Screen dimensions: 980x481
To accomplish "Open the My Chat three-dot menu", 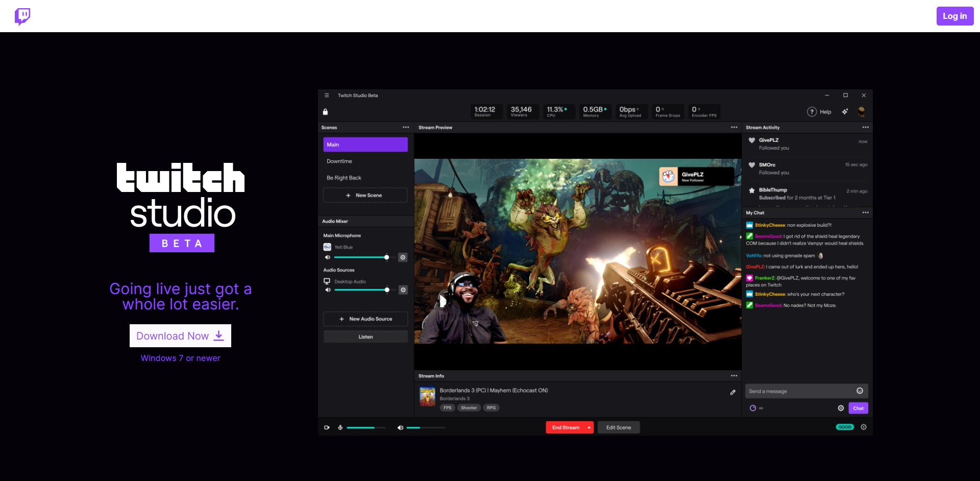I will (865, 212).
